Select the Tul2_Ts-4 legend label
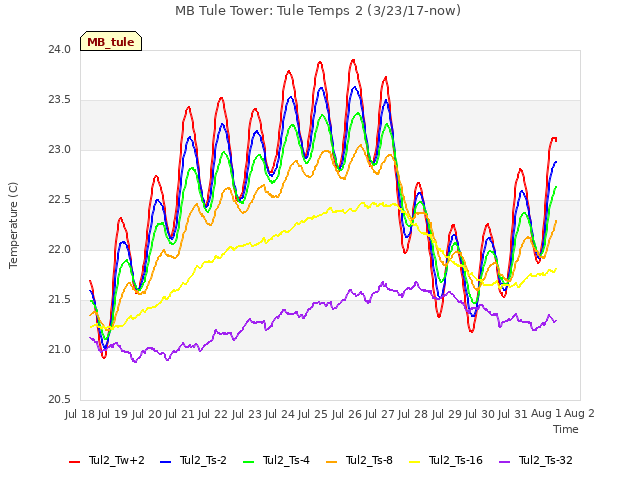 (286, 460)
